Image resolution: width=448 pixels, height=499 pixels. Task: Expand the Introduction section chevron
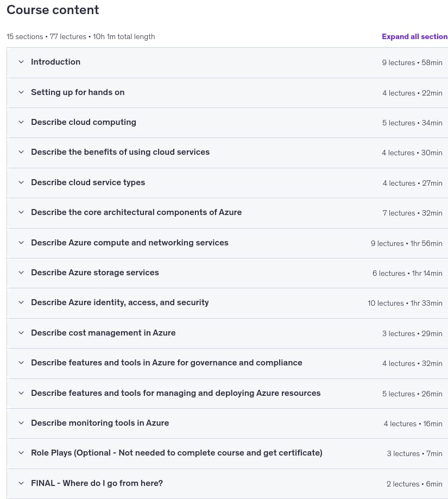21,62
